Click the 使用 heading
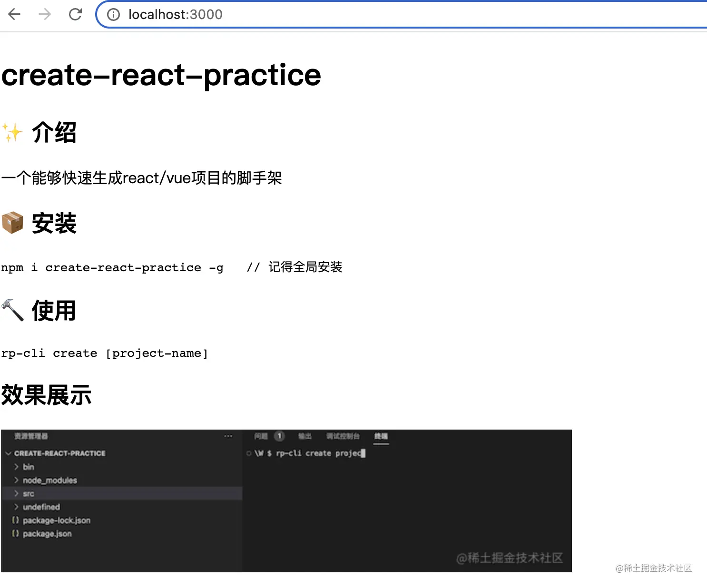This screenshot has height=588, width=707. (x=54, y=311)
